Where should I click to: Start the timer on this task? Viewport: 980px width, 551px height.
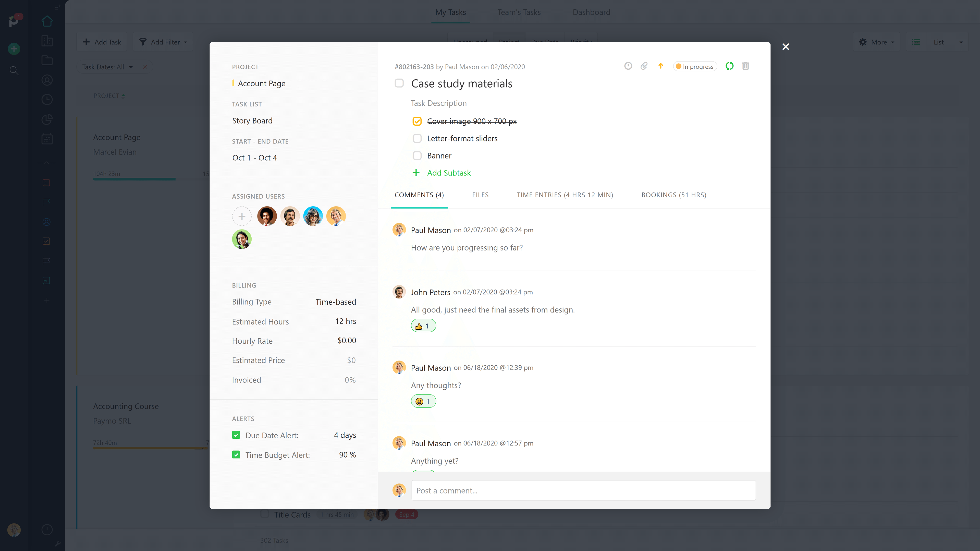pos(628,66)
